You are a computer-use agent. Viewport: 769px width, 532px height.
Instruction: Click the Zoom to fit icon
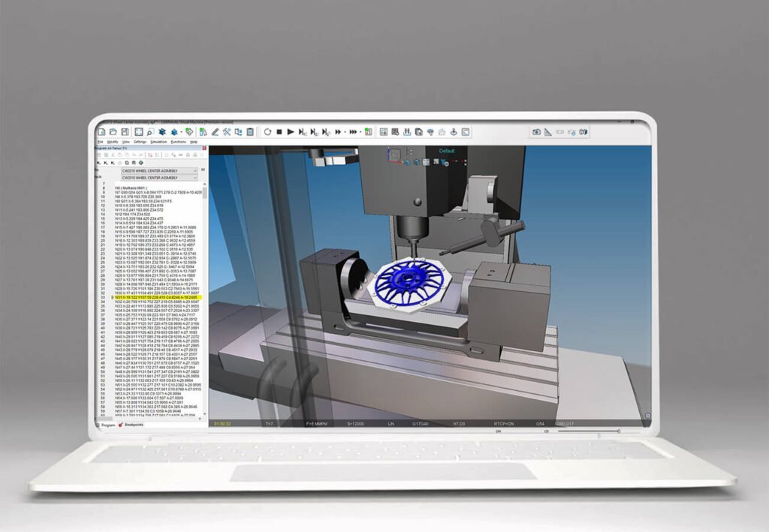[138, 132]
